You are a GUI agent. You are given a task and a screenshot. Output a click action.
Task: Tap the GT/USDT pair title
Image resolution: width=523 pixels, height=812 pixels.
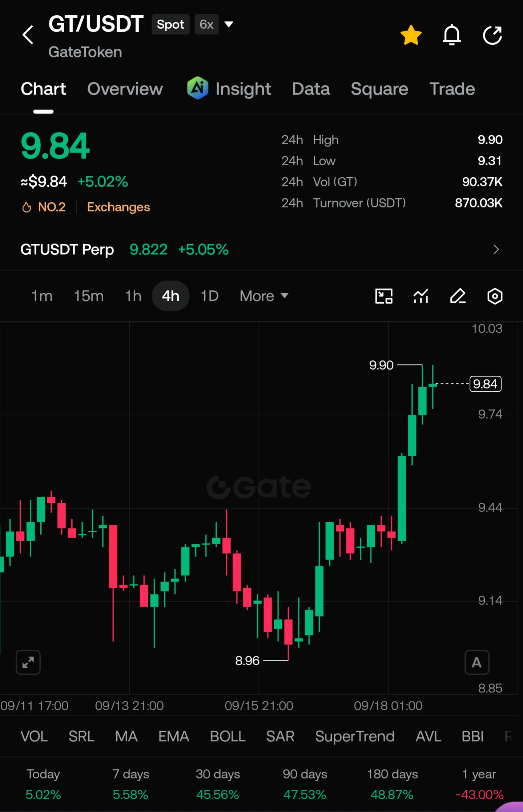pos(96,24)
